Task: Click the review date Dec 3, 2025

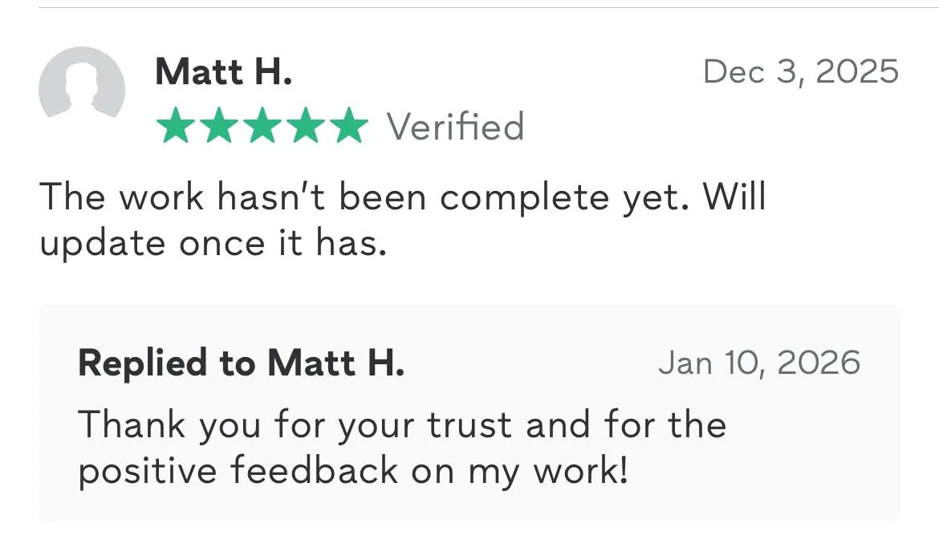Action: tap(800, 71)
